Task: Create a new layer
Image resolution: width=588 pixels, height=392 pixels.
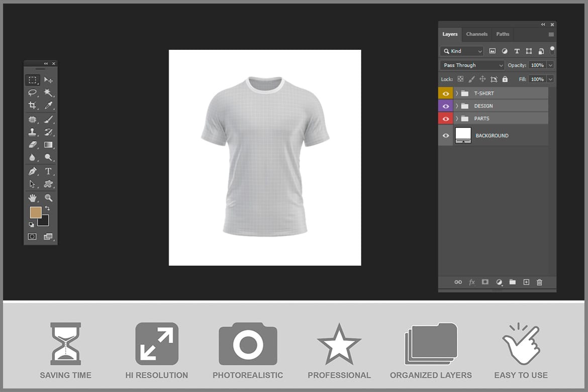Action: point(526,282)
